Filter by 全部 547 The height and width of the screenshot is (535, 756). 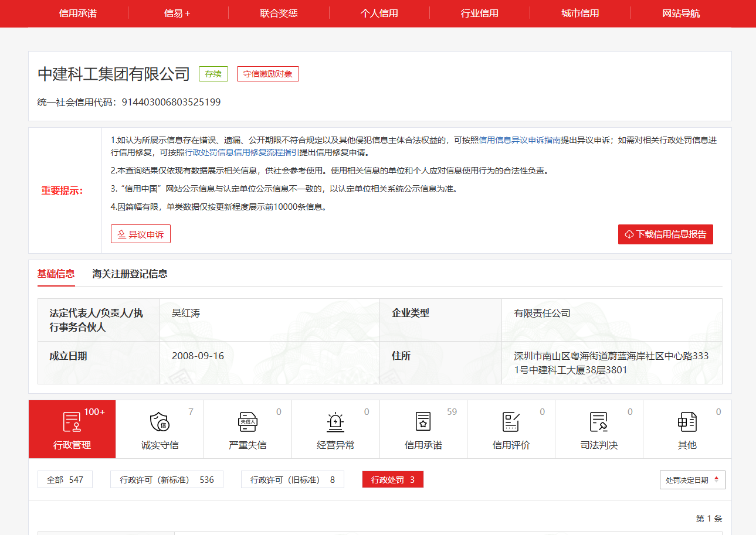65,480
